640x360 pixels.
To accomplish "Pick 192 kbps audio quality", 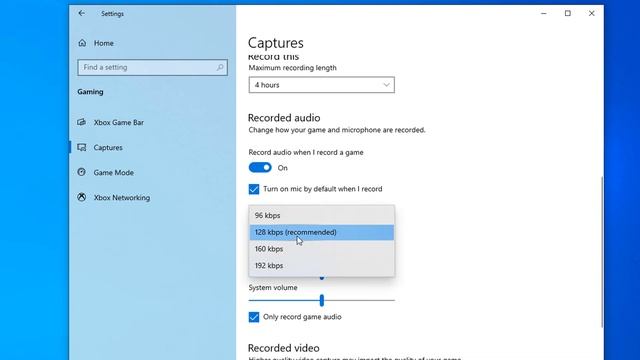I will coord(322,266).
